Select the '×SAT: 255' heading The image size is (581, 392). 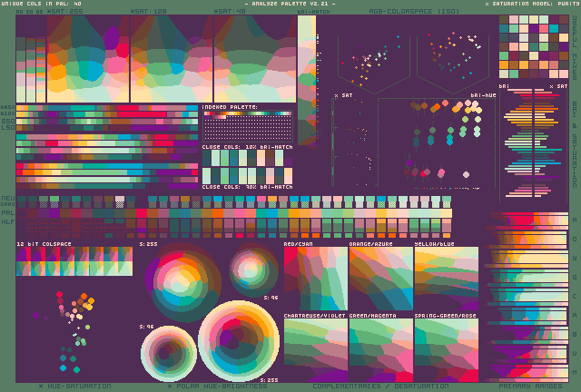[65, 12]
